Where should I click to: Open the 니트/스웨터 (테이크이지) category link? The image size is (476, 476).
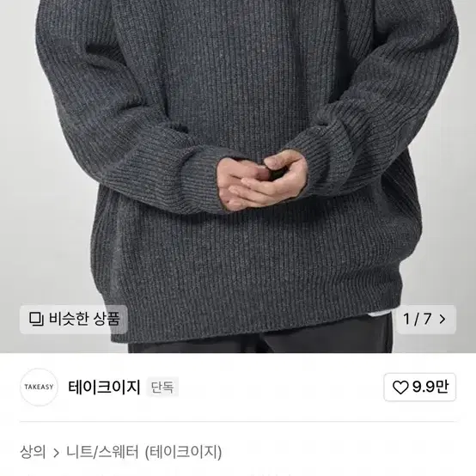coord(143,452)
